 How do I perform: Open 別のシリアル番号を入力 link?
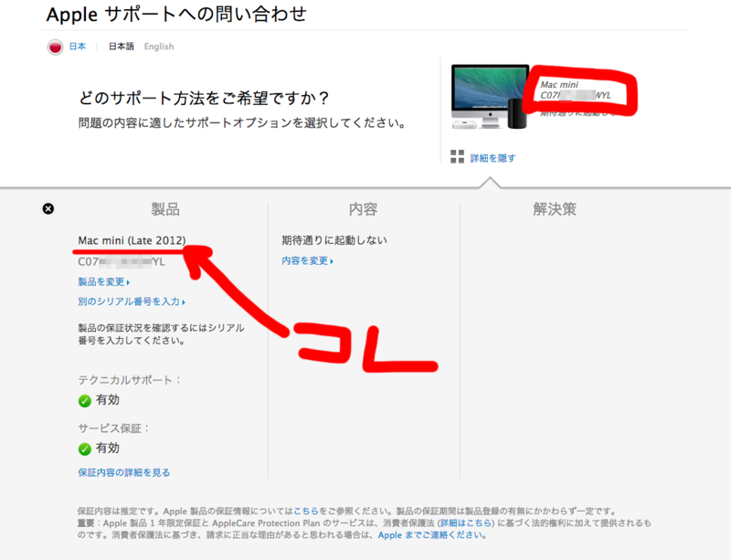click(x=132, y=301)
